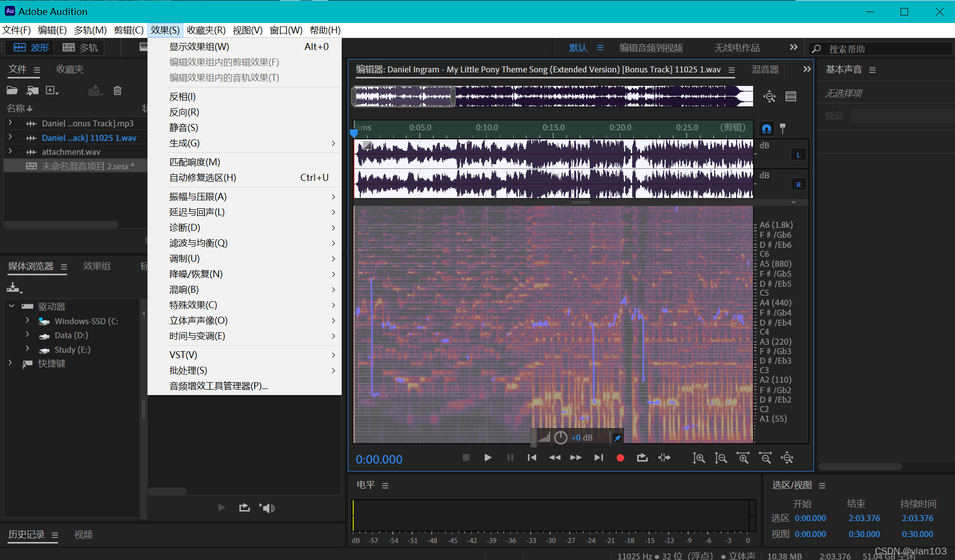
Task: Expand Daniel ...ack] 11025 1.wav file row
Action: point(10,137)
